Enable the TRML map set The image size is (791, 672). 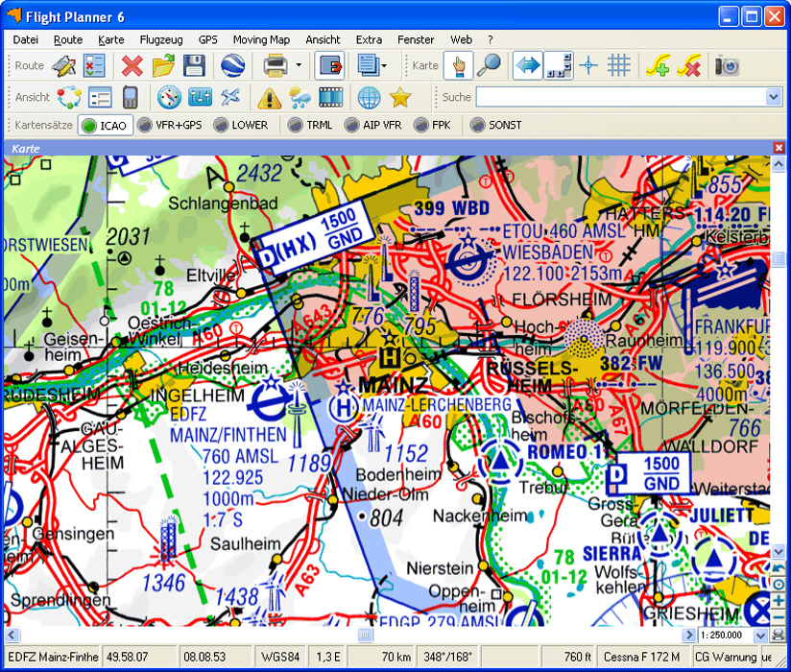(x=310, y=125)
